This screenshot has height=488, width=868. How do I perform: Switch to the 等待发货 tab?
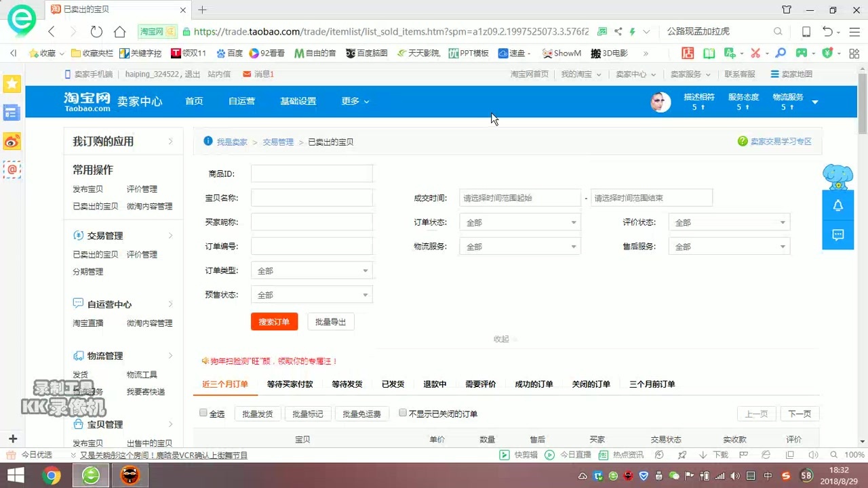coord(347,384)
